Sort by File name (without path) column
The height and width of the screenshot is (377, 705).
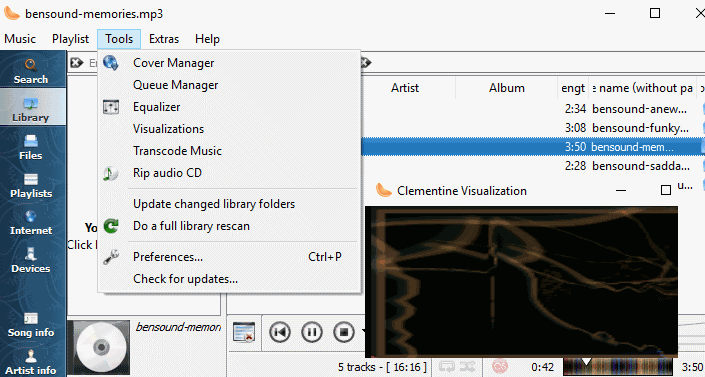(x=642, y=88)
